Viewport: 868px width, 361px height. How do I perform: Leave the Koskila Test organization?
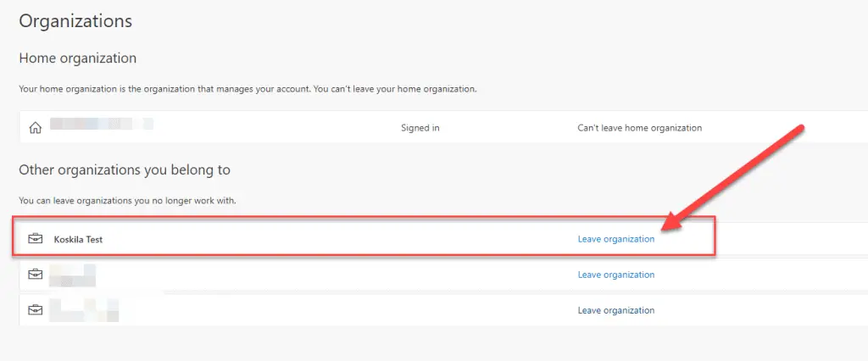coord(615,239)
